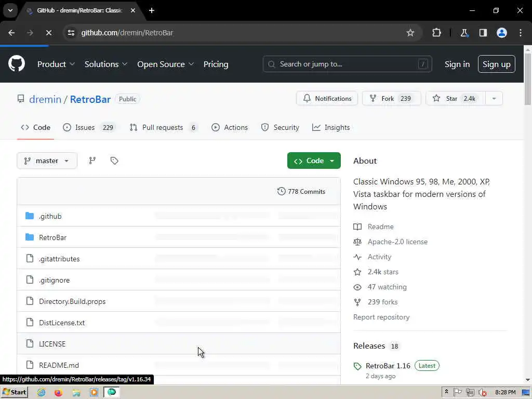Open the Windows Start button
The width and height of the screenshot is (532, 399).
coord(15,392)
